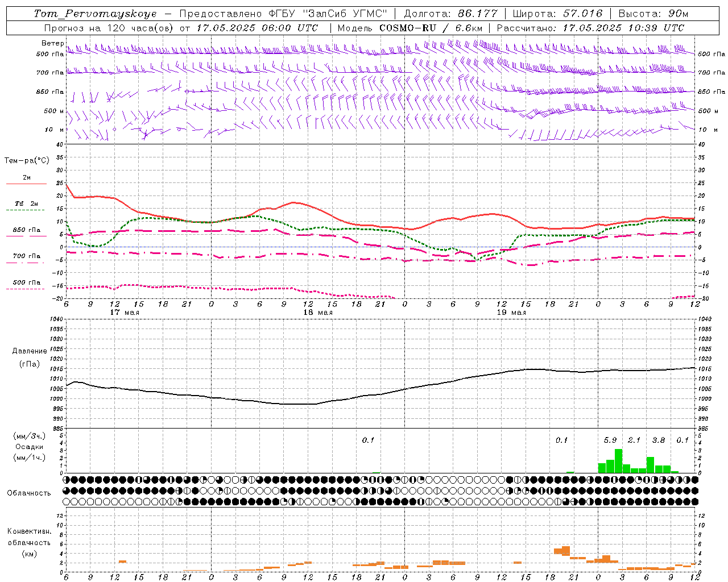Image resolution: width=728 pixels, height=582 pixels.
Task: Click the Ветер panel label
Action: click(x=52, y=43)
